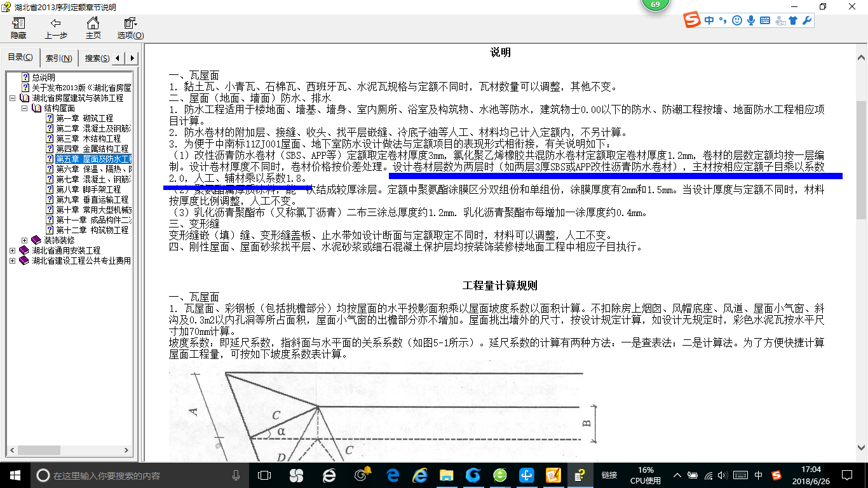This screenshot has height=488, width=868.
Task: Click the taskbar search microphone icon
Action: click(236, 475)
